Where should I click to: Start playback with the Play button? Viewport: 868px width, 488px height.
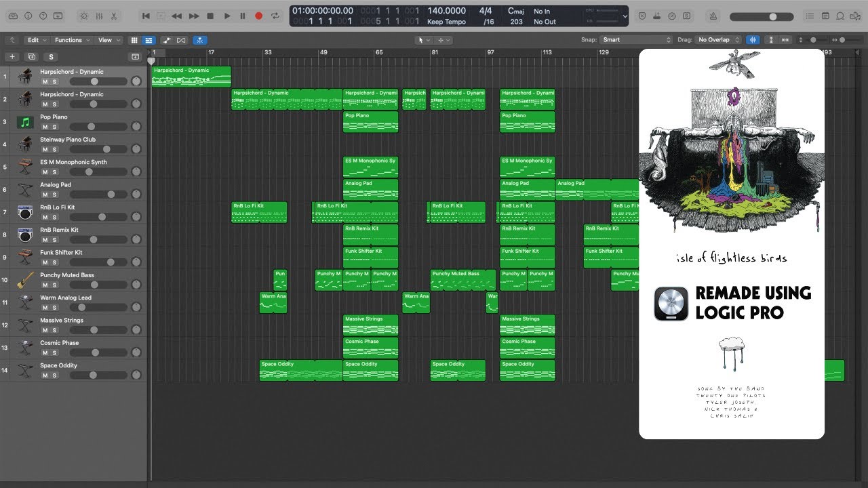(x=226, y=16)
